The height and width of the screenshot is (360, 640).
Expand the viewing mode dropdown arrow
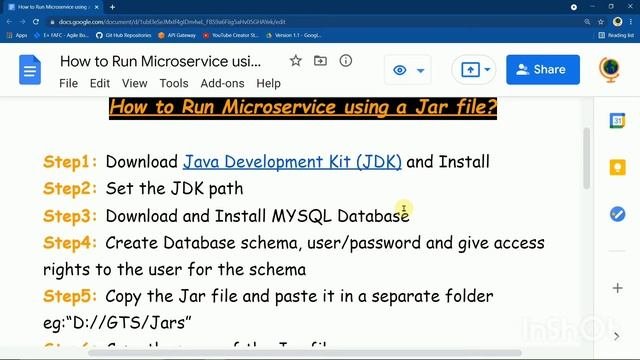coord(420,70)
